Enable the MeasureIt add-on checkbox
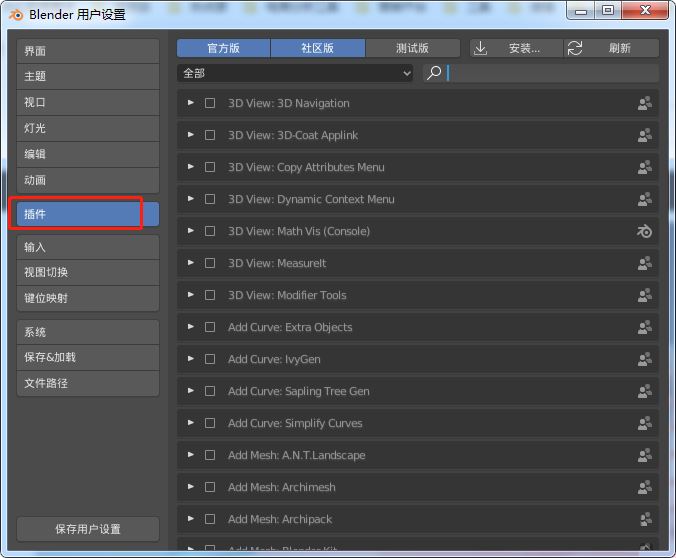This screenshot has height=558, width=676. tap(210, 263)
